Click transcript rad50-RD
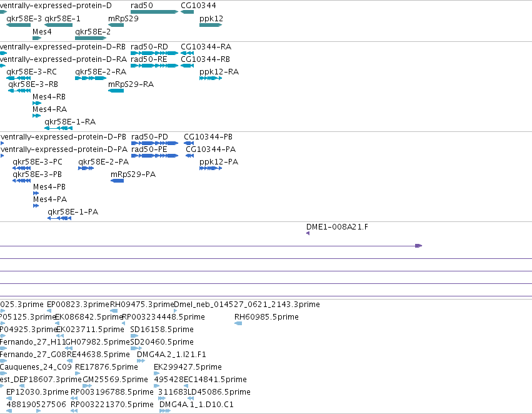532x414 pixels. click(154, 53)
